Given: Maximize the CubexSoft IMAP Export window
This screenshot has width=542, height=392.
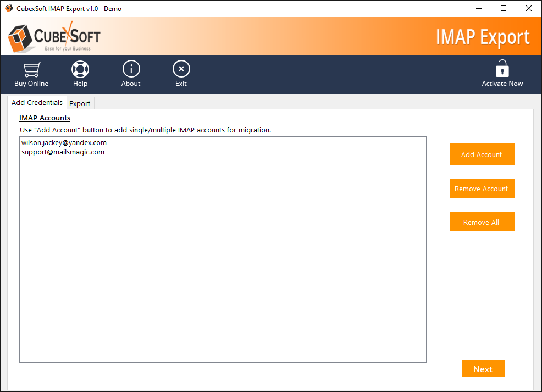Looking at the screenshot, I should pyautogui.click(x=504, y=9).
